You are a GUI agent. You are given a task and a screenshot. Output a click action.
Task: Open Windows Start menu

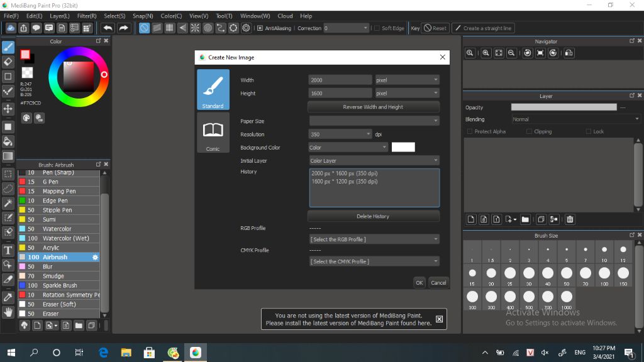tap(11, 353)
